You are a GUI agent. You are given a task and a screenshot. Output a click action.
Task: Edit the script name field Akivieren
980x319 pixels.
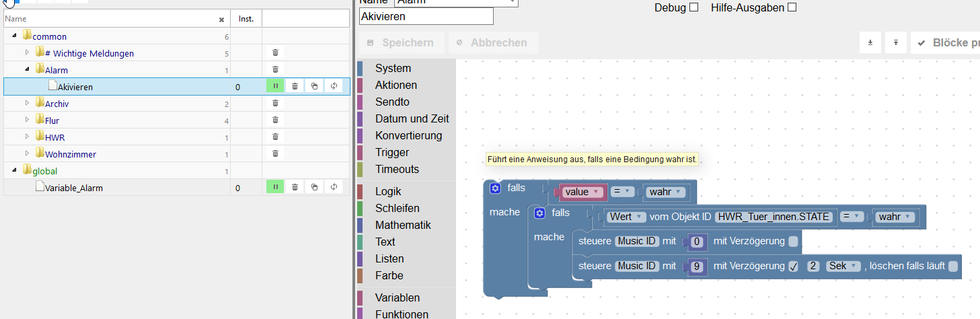coord(426,15)
